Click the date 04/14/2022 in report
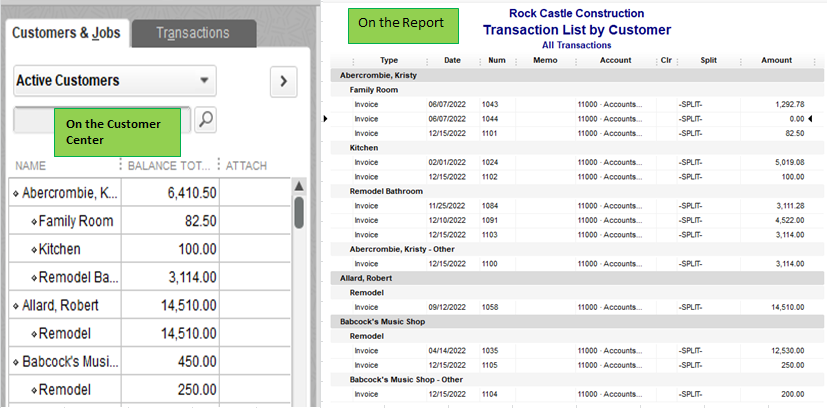Screen dimensions: 827x408 pos(447,351)
